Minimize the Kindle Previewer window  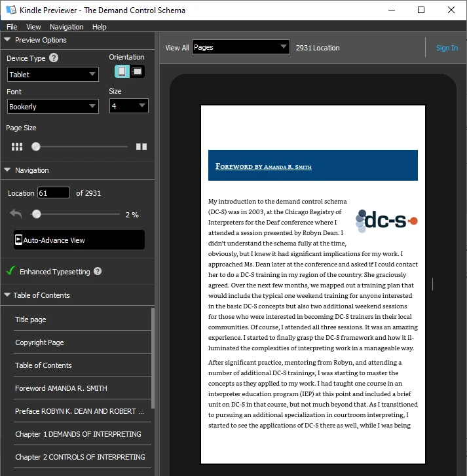(392, 10)
